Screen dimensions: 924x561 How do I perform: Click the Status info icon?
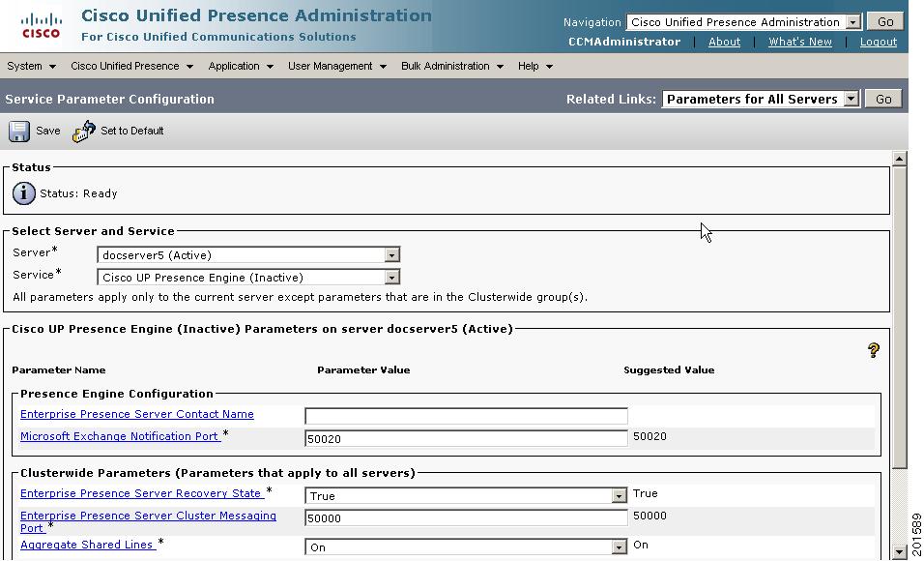pyautogui.click(x=23, y=193)
